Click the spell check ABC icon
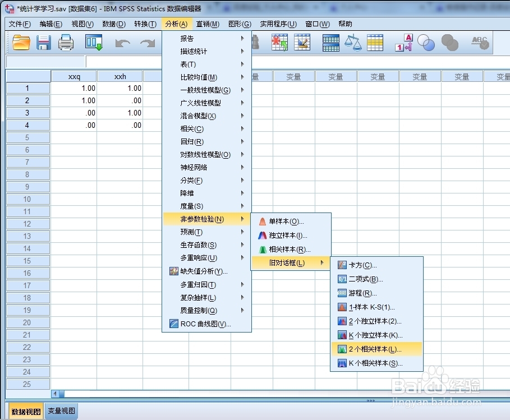The image size is (510, 420). point(480,43)
